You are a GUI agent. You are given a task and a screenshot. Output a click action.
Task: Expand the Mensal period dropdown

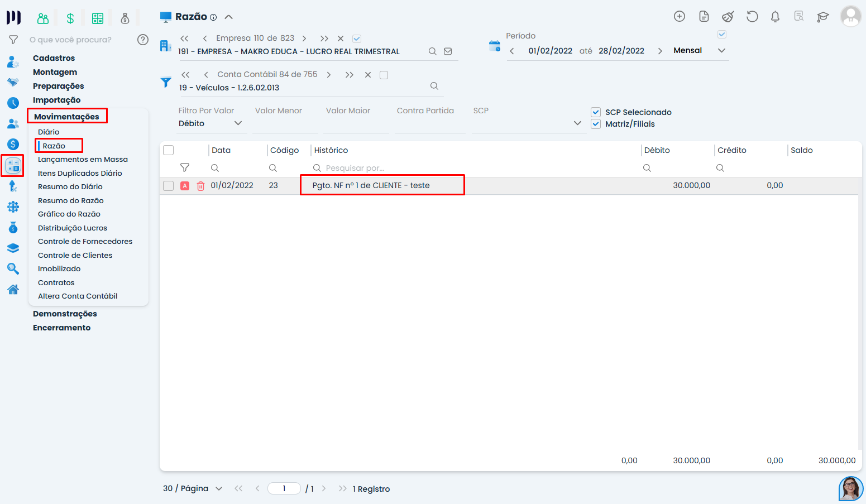[721, 51]
